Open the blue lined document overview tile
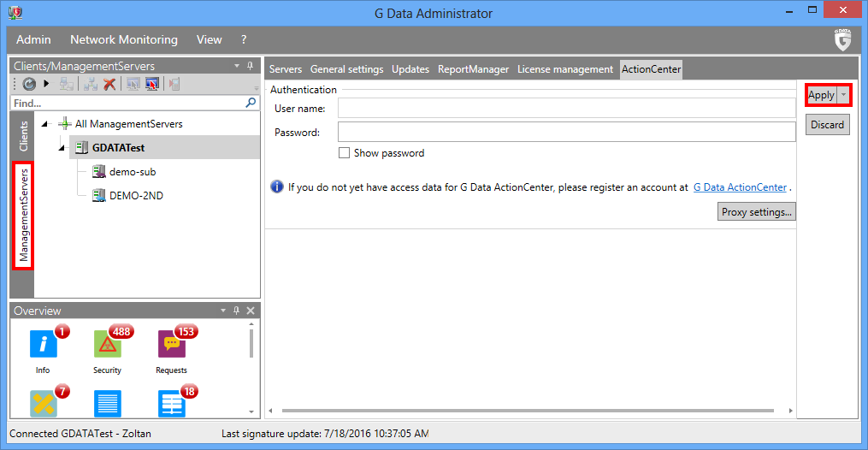The image size is (868, 450). pyautogui.click(x=108, y=404)
